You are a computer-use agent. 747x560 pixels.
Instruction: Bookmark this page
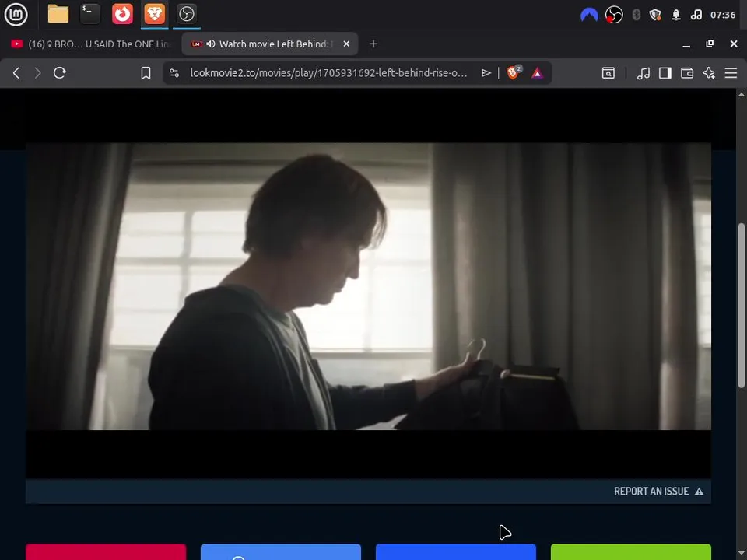pos(146,73)
